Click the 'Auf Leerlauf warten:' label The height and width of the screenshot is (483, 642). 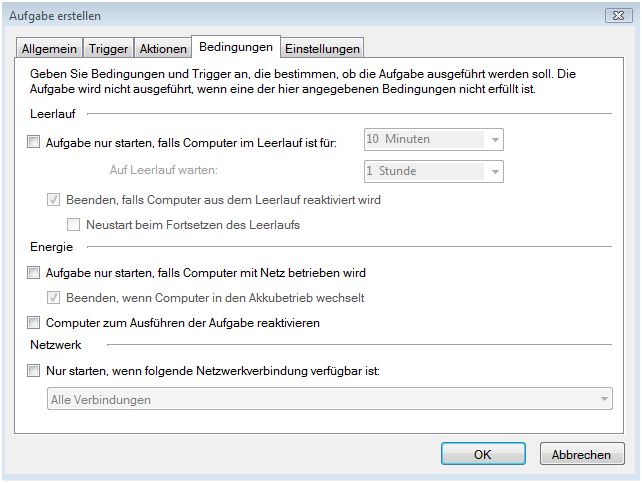coord(164,169)
